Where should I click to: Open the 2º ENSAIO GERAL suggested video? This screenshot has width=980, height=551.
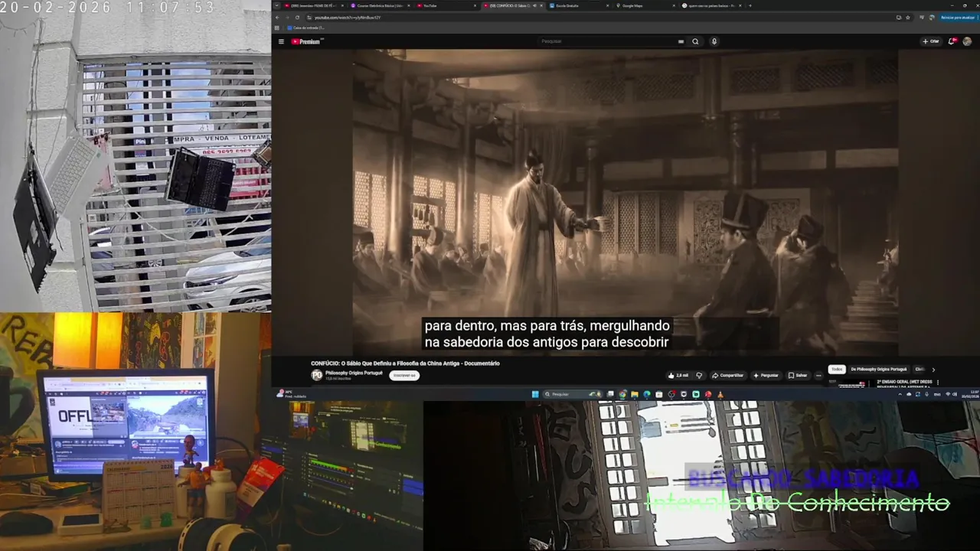coord(904,383)
